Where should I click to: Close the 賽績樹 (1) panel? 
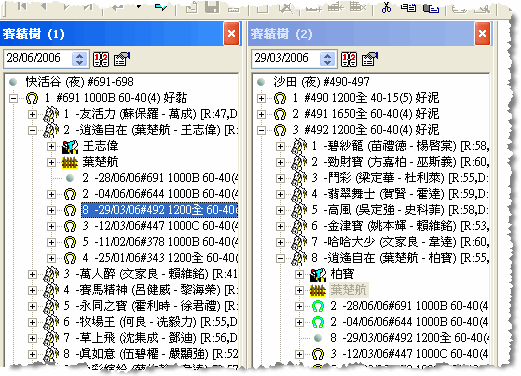[231, 34]
